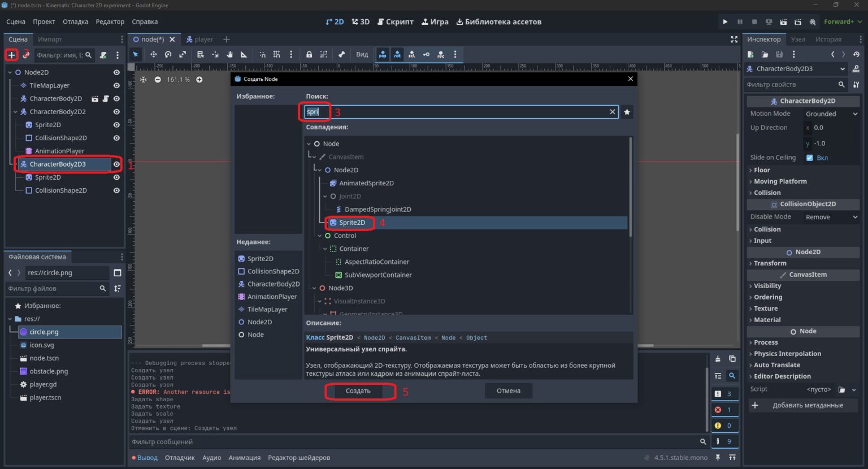Click the add new node plus icon
Screen dimensions: 868x469
point(11,55)
